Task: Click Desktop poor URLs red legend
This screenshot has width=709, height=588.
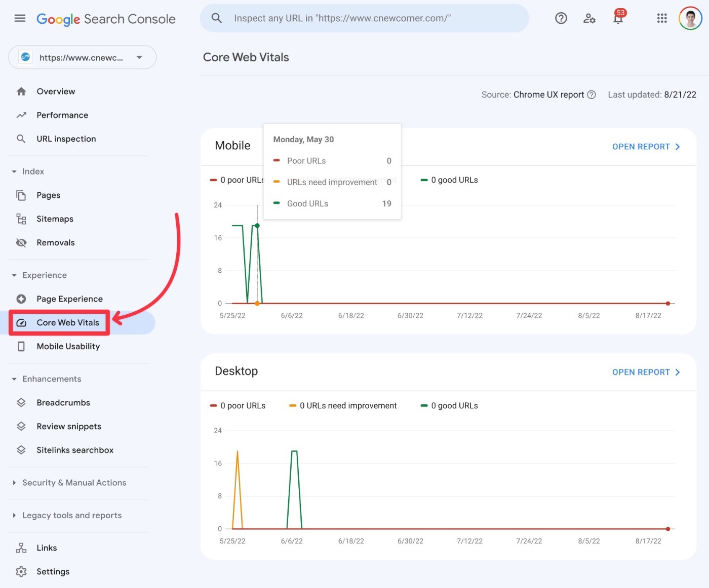Action: pos(238,405)
